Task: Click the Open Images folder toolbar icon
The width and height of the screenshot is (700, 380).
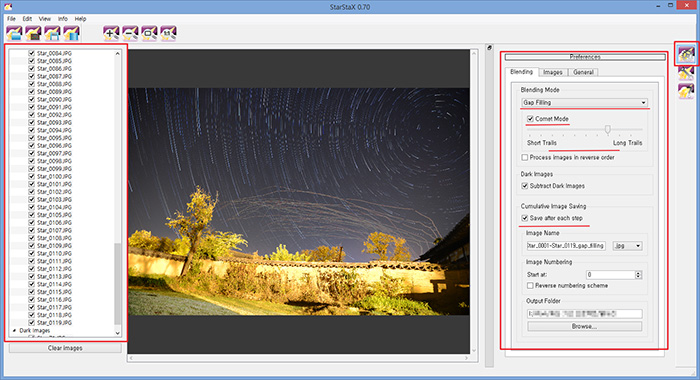Action: pos(14,33)
